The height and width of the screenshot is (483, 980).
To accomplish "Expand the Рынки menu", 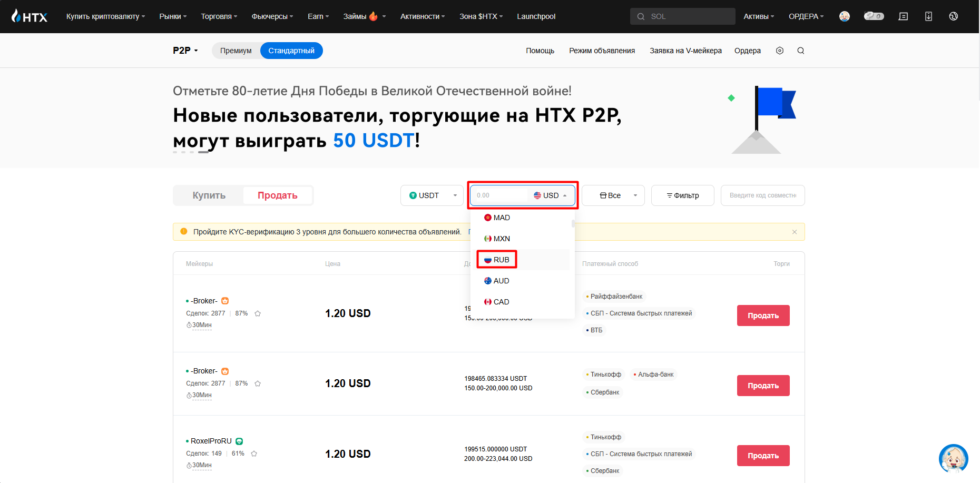I will pos(173,16).
